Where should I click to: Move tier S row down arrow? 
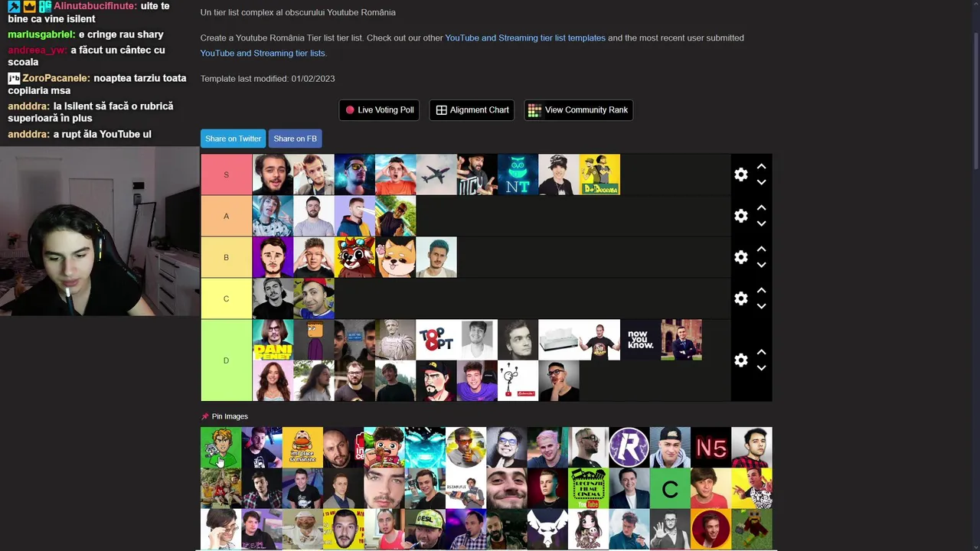(761, 182)
